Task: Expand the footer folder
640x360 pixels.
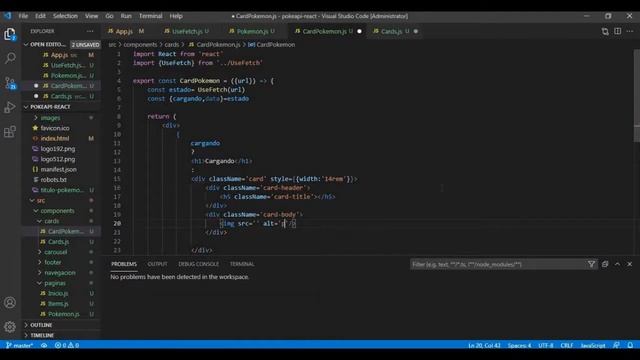Action: point(53,262)
